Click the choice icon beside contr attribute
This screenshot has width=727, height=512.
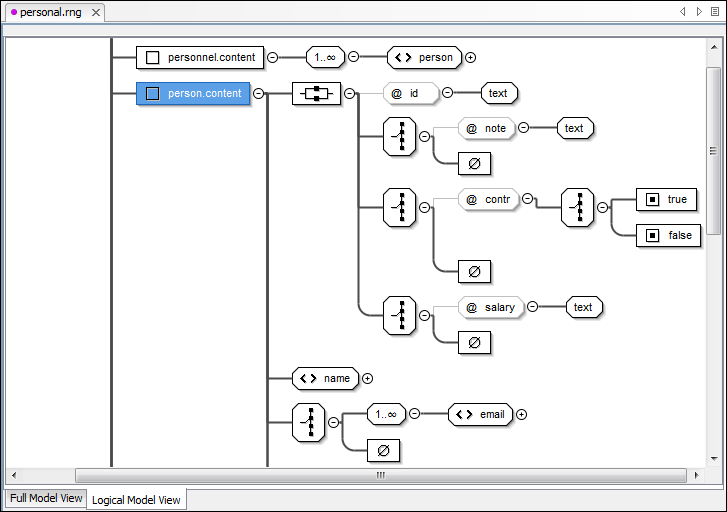pos(400,207)
